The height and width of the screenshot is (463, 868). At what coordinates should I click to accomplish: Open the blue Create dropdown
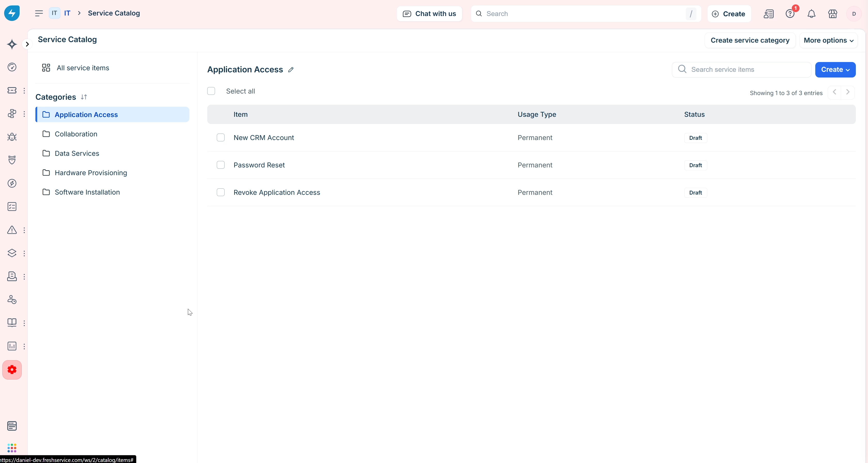coord(835,70)
